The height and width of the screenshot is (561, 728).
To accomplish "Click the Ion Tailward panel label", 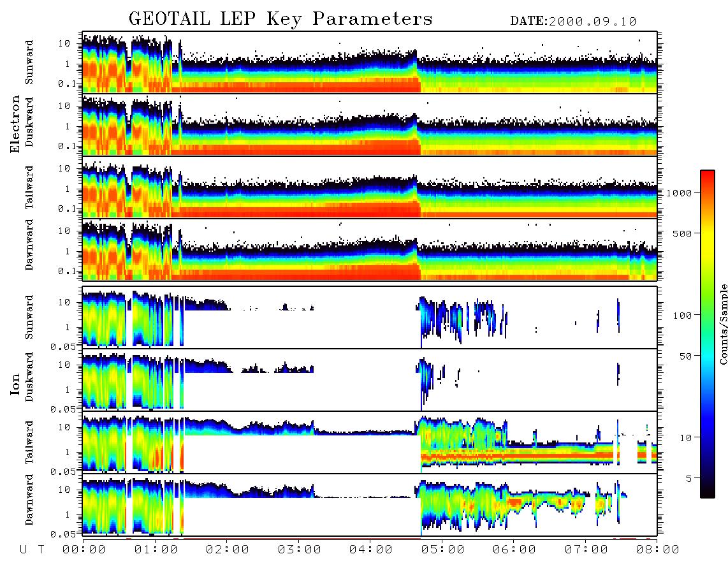I will click(x=29, y=442).
